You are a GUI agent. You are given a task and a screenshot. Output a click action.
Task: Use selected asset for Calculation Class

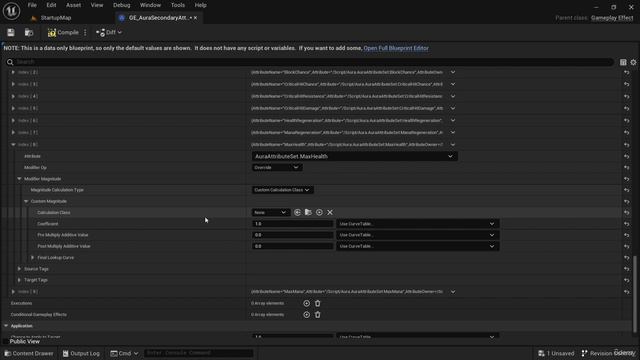tap(297, 212)
